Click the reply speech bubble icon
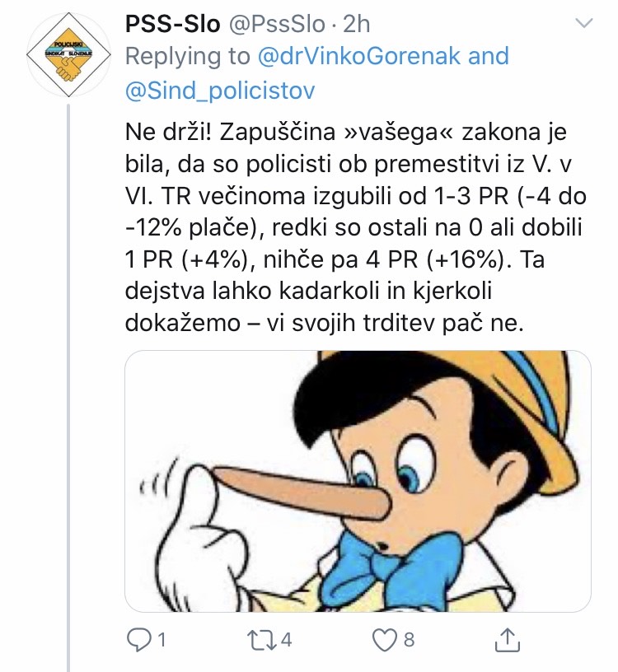 tap(137, 639)
